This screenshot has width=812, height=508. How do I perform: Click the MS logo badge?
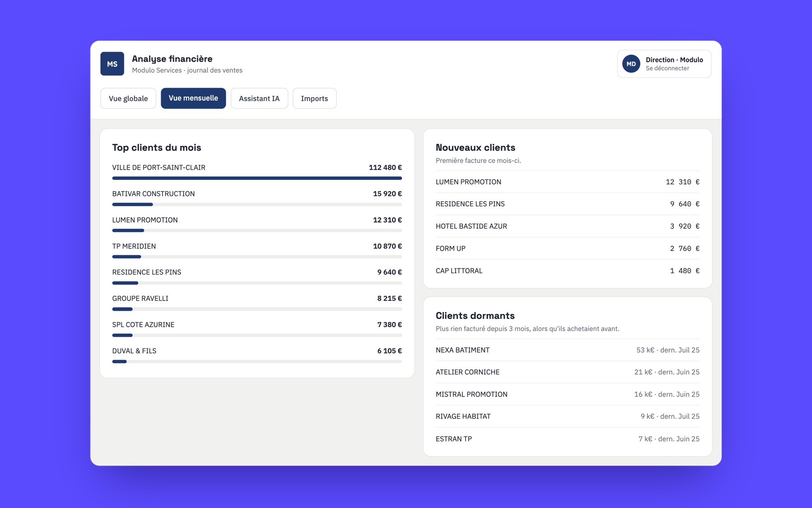(x=112, y=64)
